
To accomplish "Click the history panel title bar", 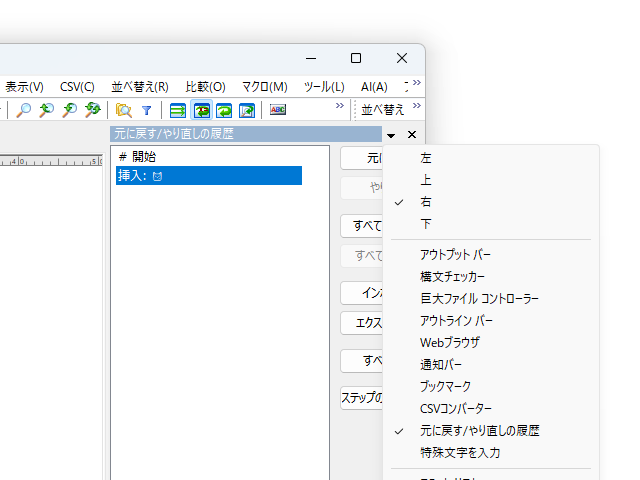I will point(246,134).
